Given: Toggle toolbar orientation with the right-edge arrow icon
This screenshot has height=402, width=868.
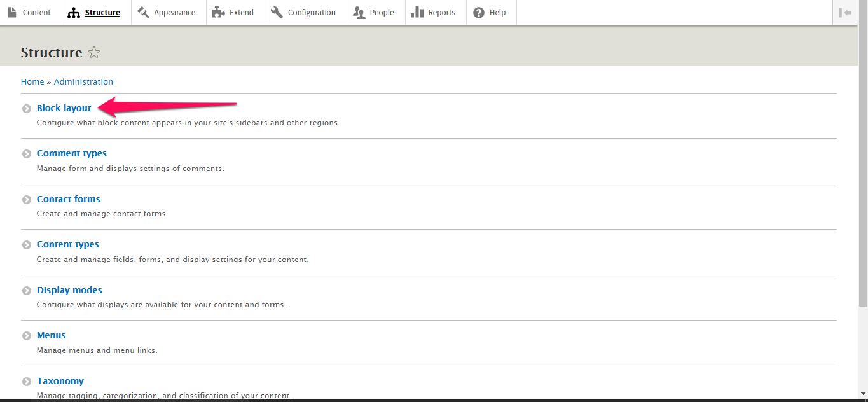Looking at the screenshot, I should [845, 13].
